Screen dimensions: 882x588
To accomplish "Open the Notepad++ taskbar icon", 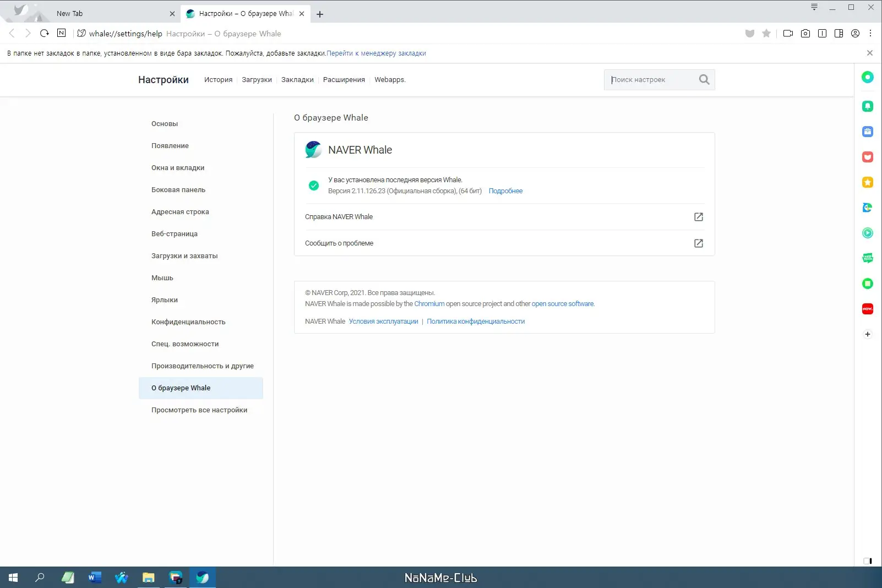I will (x=68, y=578).
